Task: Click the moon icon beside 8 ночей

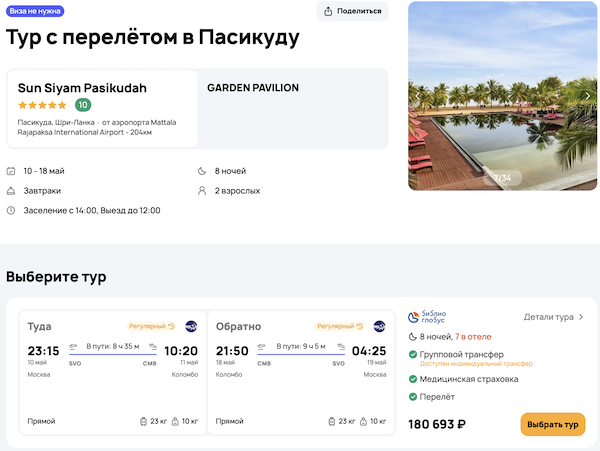Action: (204, 171)
